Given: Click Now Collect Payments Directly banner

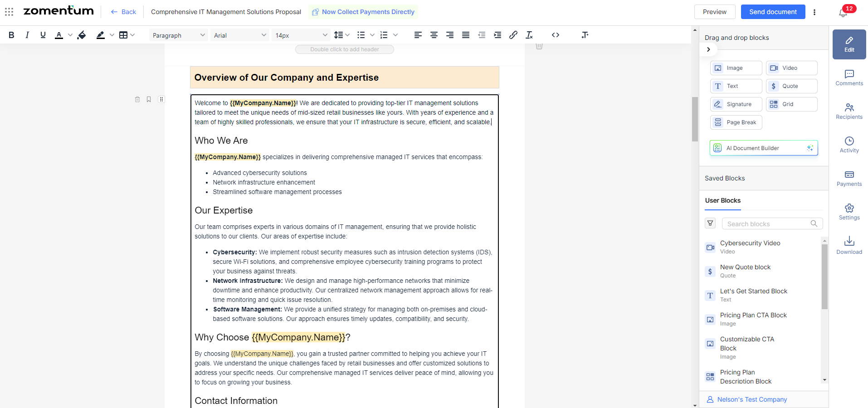Looking at the screenshot, I should click(x=363, y=12).
